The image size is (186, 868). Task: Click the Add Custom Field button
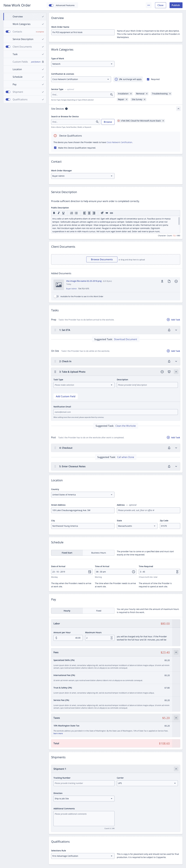(x=66, y=396)
